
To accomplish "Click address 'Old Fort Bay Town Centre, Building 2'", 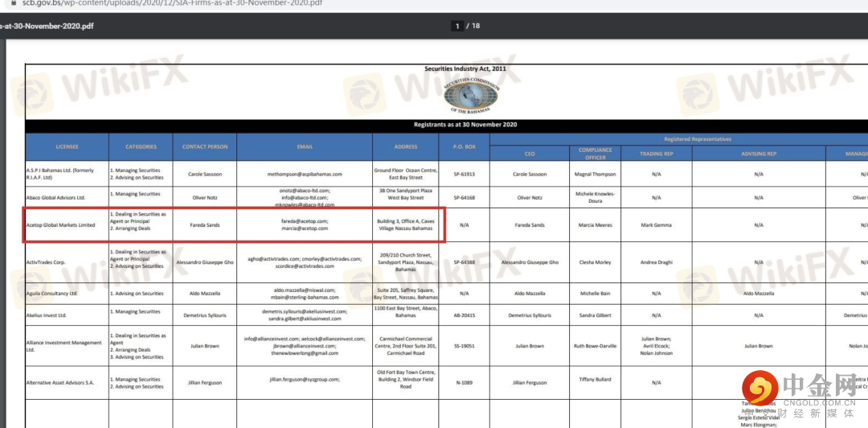I will coord(406,379).
